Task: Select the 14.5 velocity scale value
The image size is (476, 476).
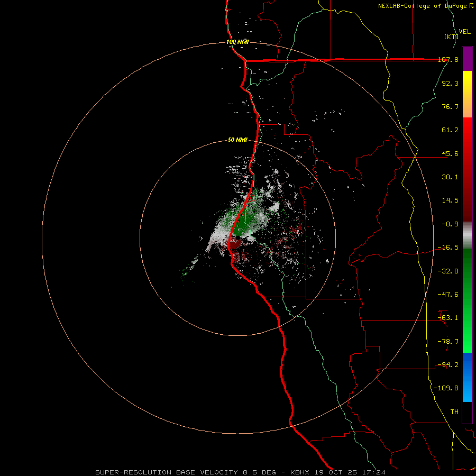Action: [450, 200]
